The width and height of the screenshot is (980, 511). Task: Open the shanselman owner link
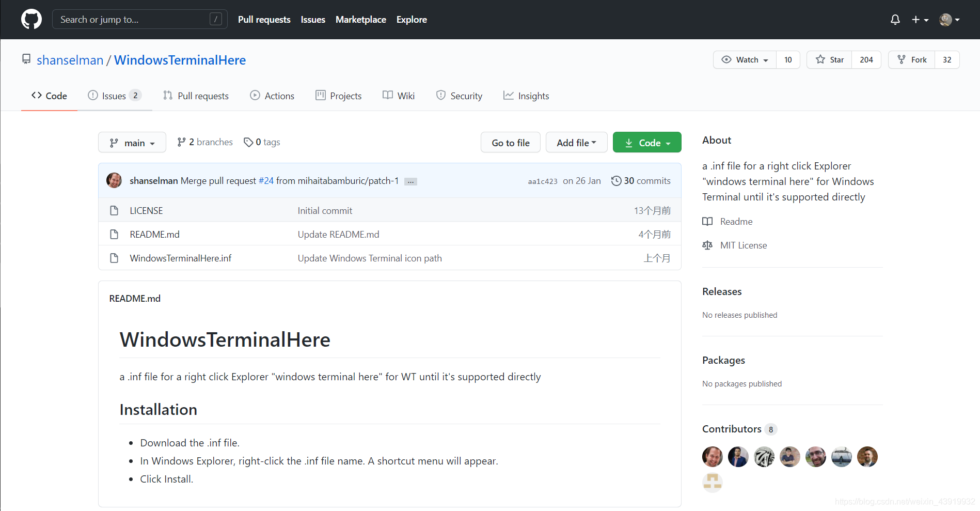tap(70, 60)
